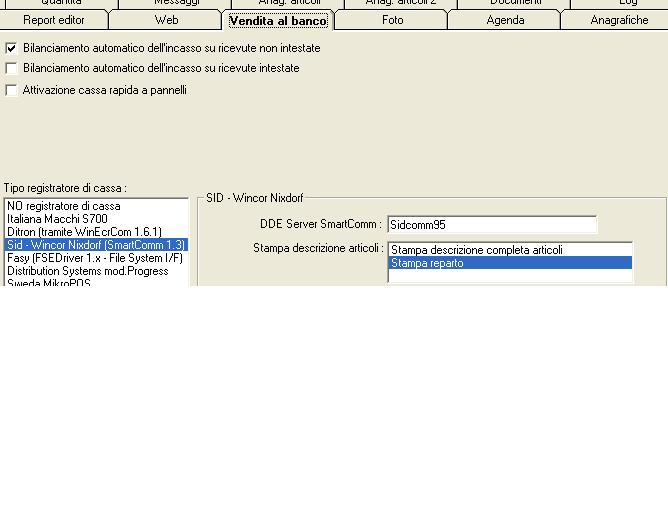
Task: Uncheck bilanciamento su ricevute non intestate
Action: pos(12,48)
